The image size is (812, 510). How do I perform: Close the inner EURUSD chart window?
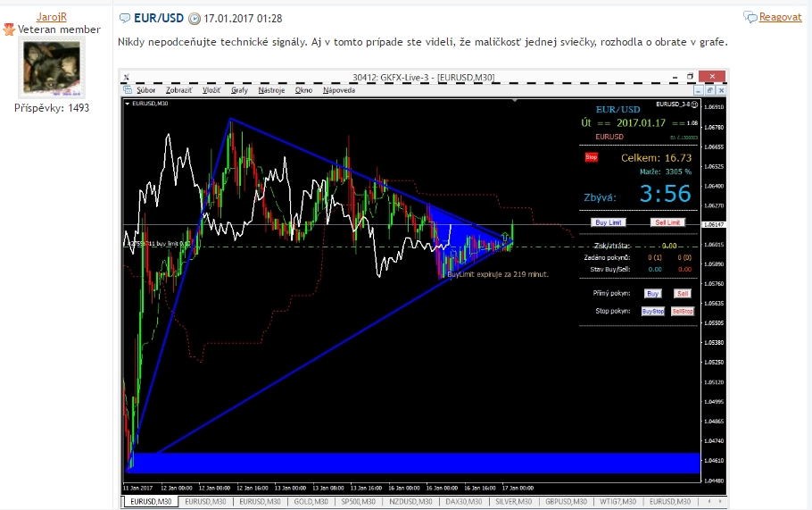[x=721, y=90]
